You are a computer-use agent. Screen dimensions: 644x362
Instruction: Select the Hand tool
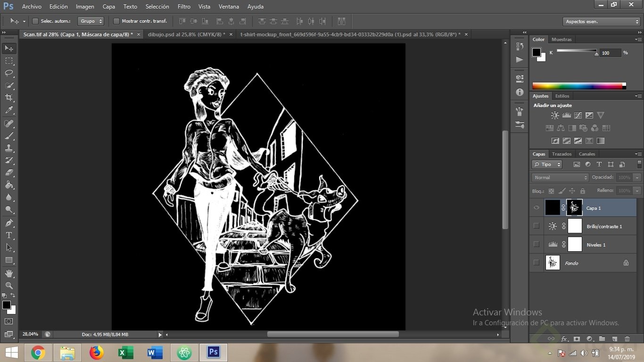click(x=9, y=273)
